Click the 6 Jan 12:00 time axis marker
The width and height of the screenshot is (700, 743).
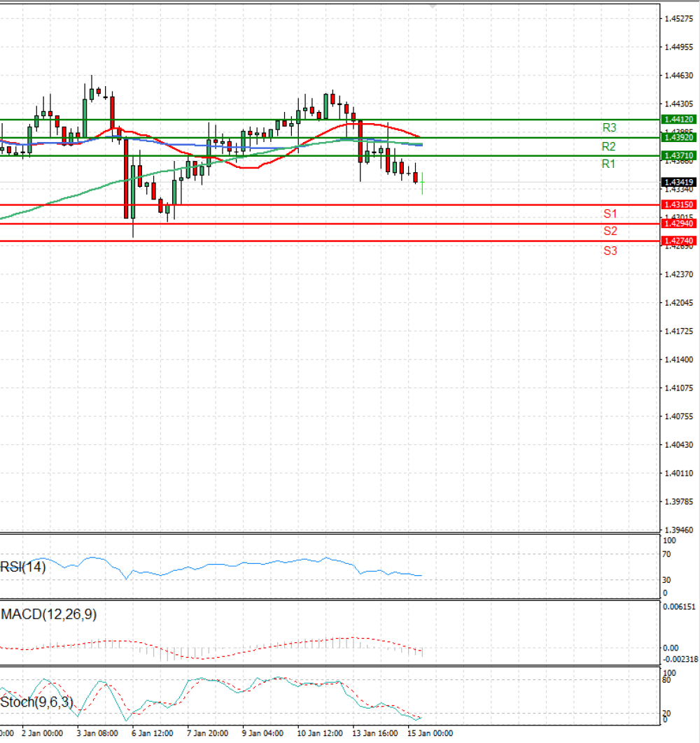(x=152, y=733)
